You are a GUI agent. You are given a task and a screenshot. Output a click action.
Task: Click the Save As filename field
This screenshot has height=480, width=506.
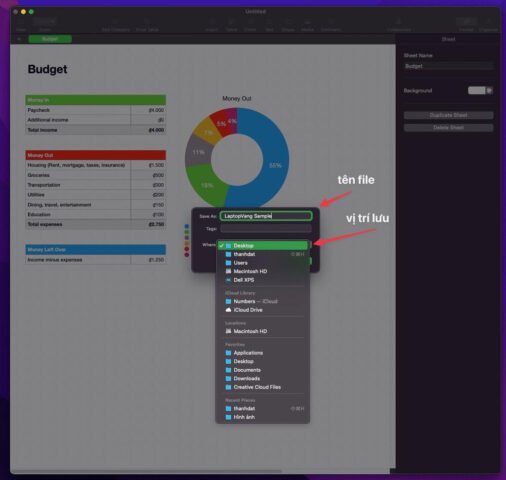(x=266, y=216)
